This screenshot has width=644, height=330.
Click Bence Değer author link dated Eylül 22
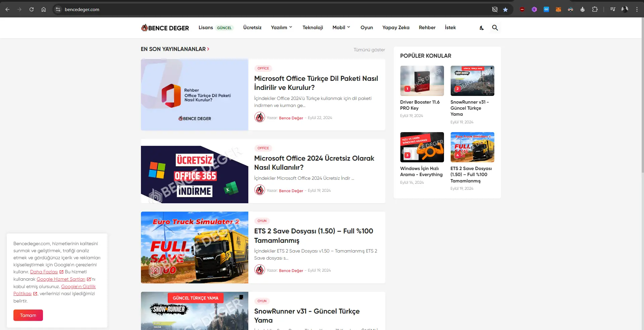point(291,118)
